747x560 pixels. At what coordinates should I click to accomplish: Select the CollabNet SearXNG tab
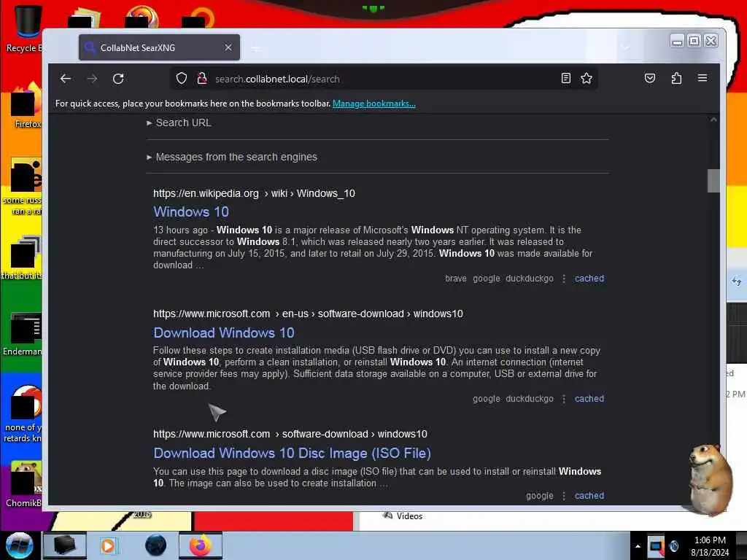coord(159,47)
